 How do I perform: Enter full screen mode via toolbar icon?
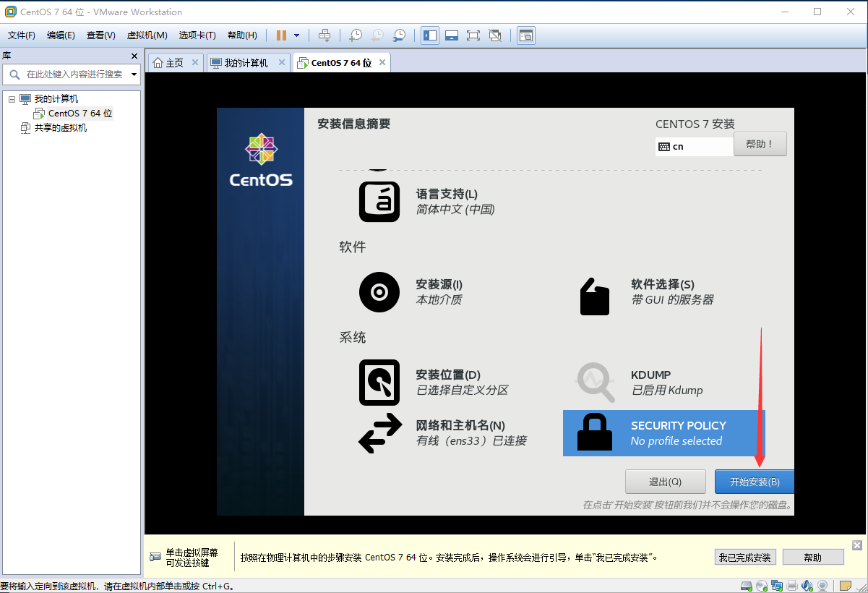tap(473, 35)
